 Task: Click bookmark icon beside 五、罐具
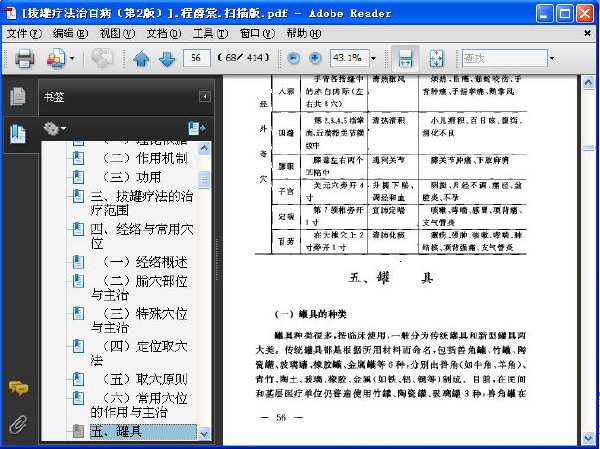pyautogui.click(x=78, y=431)
